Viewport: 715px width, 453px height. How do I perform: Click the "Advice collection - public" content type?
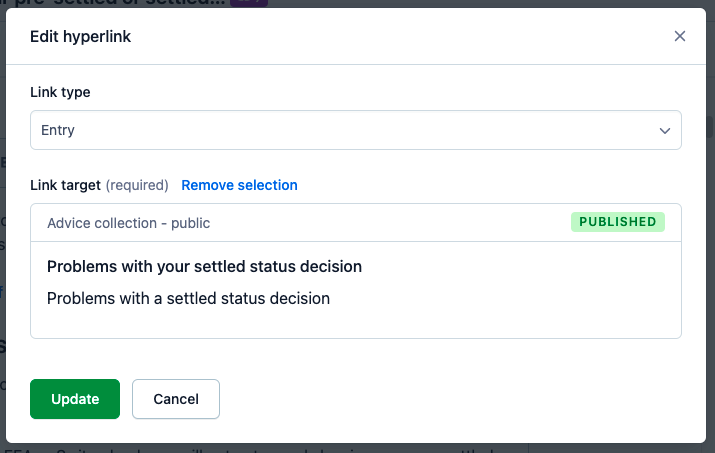[x=128, y=223]
